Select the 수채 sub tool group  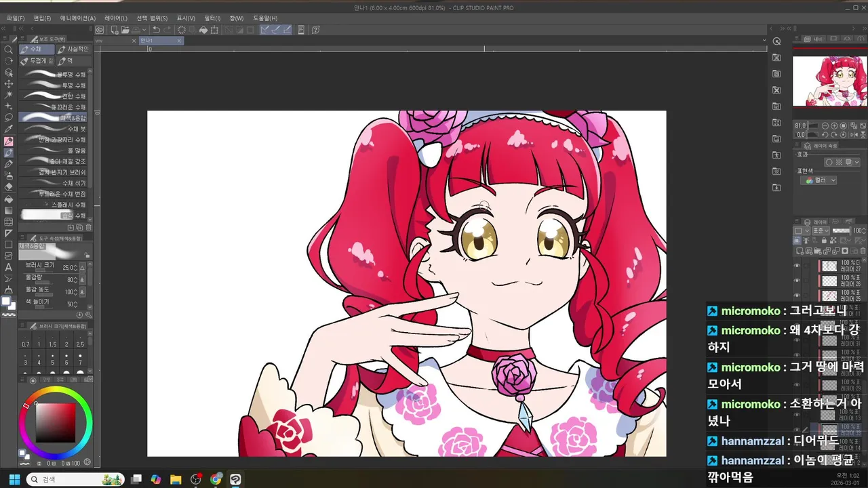[x=37, y=49]
